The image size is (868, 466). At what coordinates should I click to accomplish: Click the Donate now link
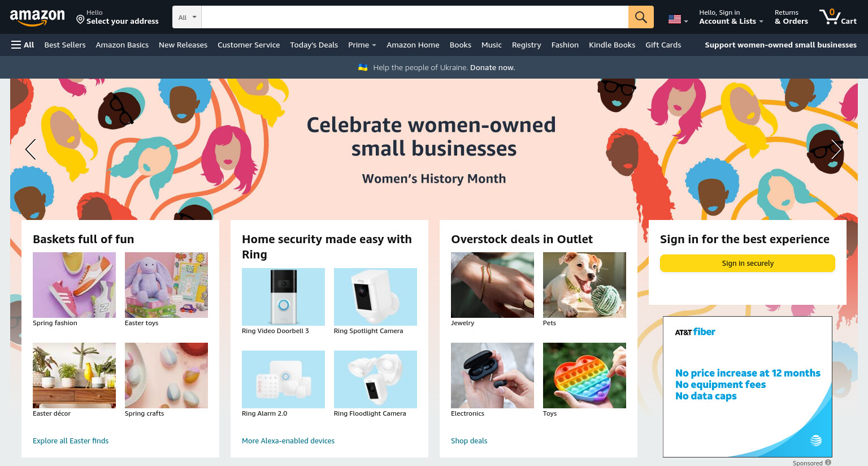pyautogui.click(x=492, y=67)
